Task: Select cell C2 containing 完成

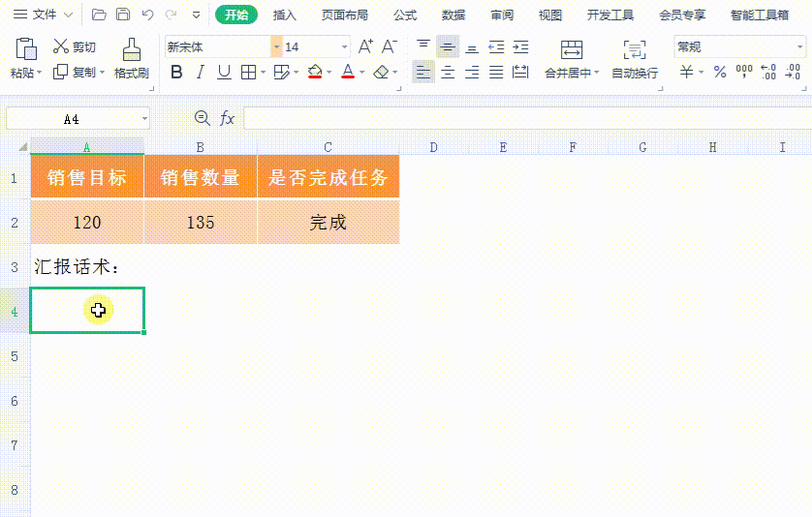Action: pyautogui.click(x=328, y=223)
